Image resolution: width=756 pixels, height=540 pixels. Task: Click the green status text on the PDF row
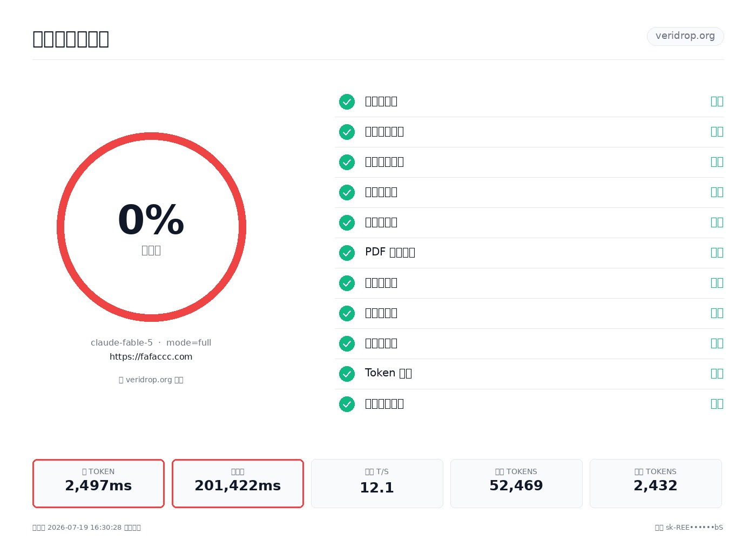point(717,253)
